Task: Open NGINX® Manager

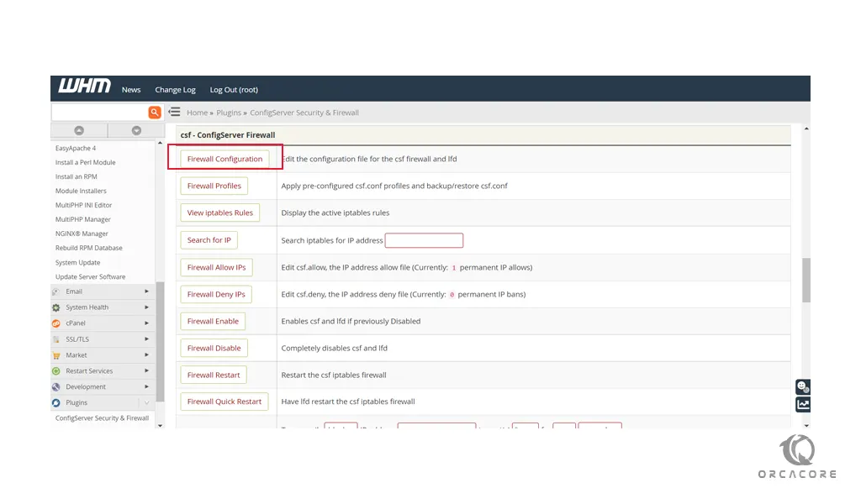Action: tap(82, 234)
